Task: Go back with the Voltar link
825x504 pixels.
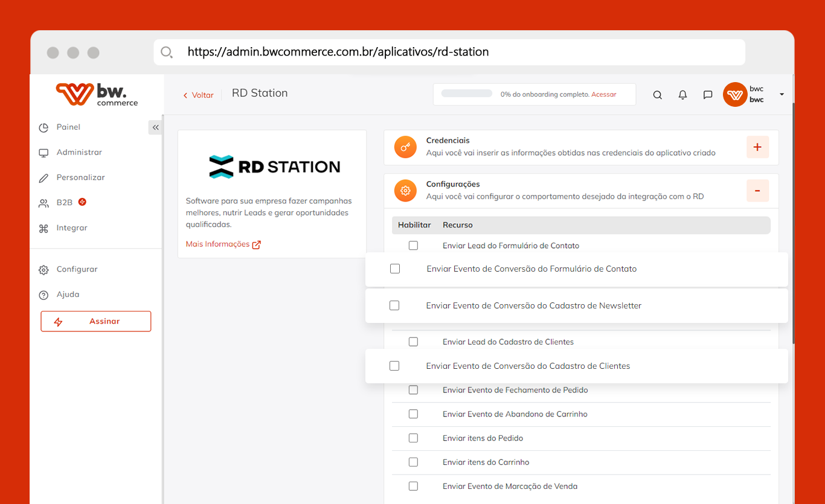Action: click(x=199, y=95)
